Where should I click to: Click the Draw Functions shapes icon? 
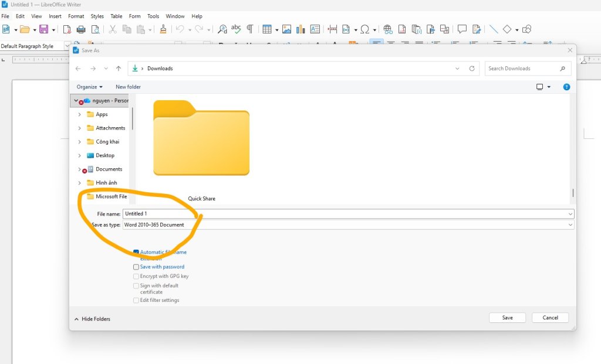527,29
